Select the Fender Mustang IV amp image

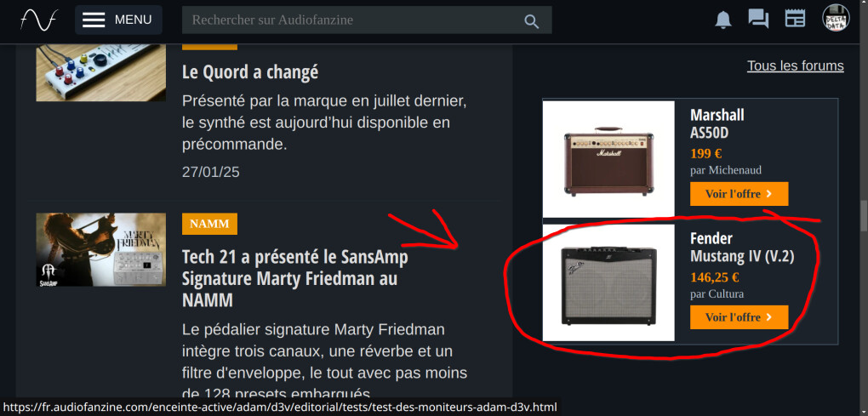click(x=608, y=282)
